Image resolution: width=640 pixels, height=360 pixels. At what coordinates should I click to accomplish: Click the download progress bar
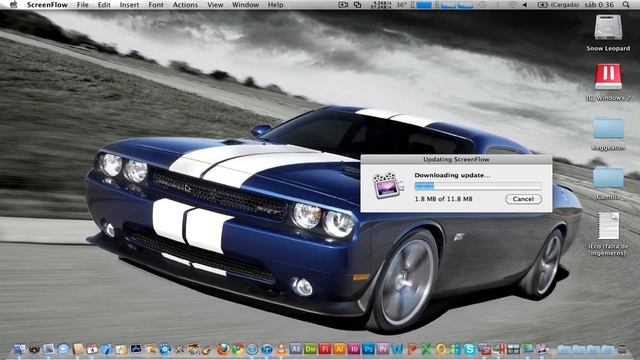click(478, 187)
